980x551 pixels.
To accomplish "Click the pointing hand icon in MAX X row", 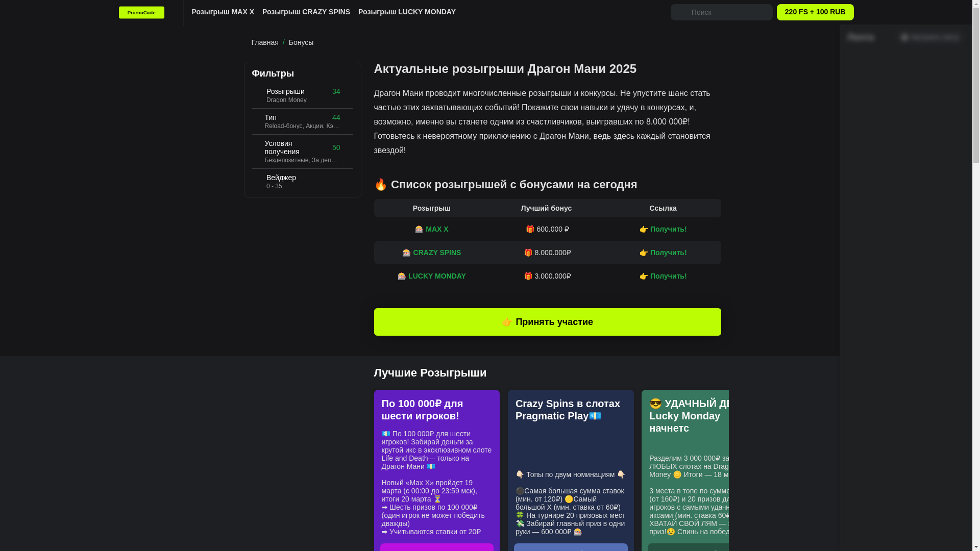I will coord(644,230).
